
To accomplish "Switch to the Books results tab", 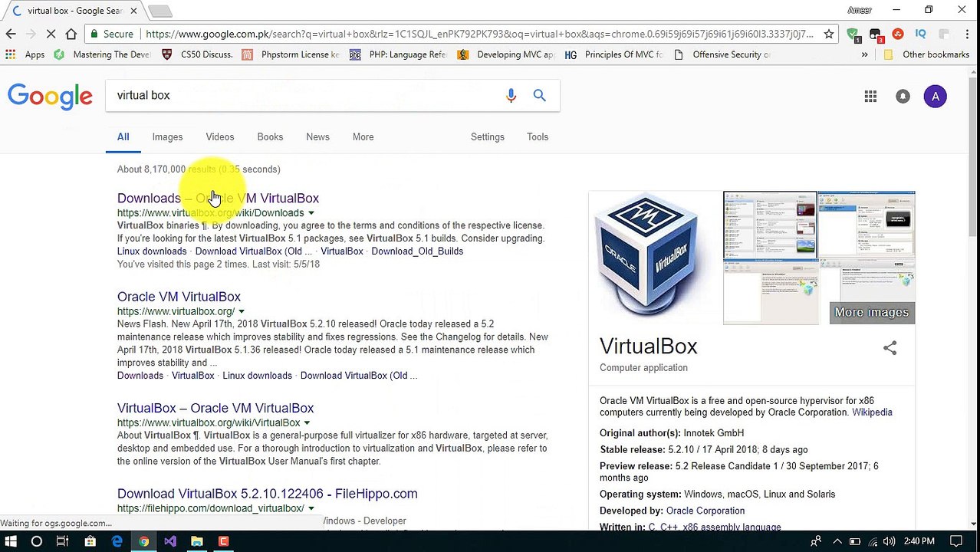I will [270, 137].
